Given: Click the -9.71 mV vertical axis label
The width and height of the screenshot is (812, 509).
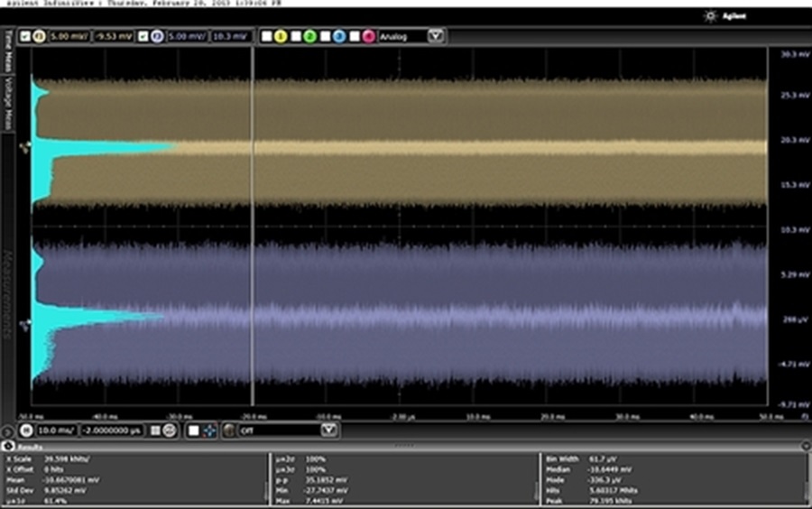Looking at the screenshot, I should (794, 405).
